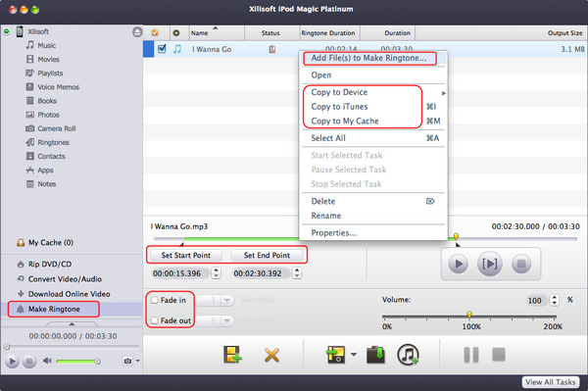Choose Copy to My Cache menu item
The image size is (588, 391).
point(345,122)
